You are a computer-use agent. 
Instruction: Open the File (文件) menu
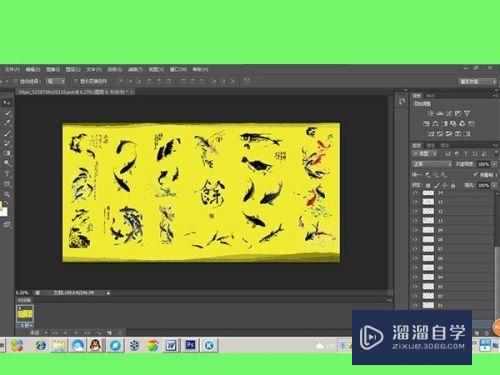[x=12, y=69]
